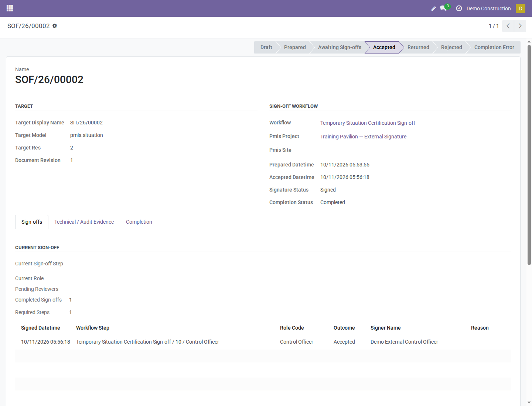The width and height of the screenshot is (532, 406).
Task: Open the apps grid home menu
Action: (10, 8)
